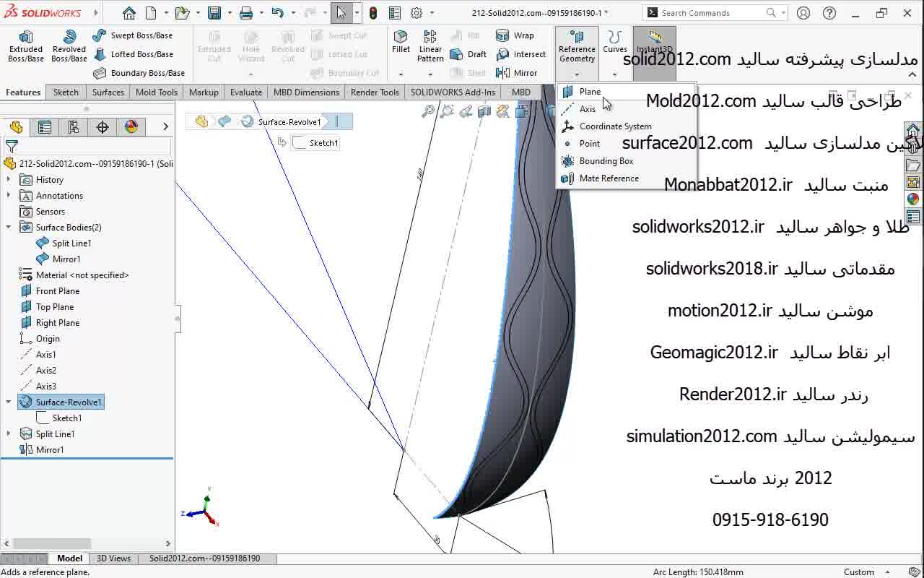The height and width of the screenshot is (578, 924).
Task: Collapse the Surface Bodies(2) node
Action: point(9,228)
